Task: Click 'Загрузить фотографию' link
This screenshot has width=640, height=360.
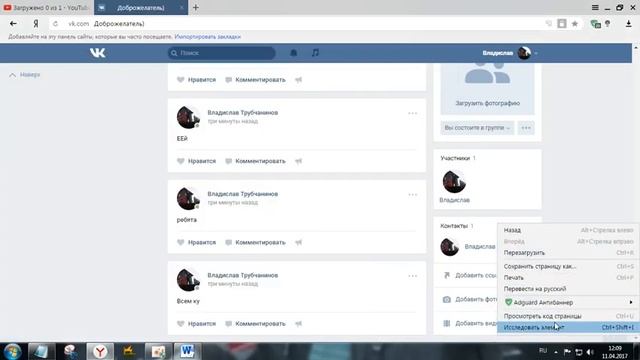Action: 487,103
